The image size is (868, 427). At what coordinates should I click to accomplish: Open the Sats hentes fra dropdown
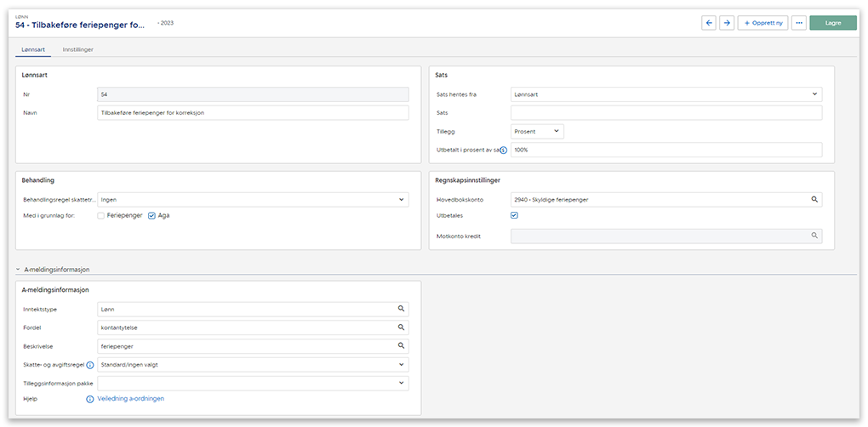click(x=665, y=94)
